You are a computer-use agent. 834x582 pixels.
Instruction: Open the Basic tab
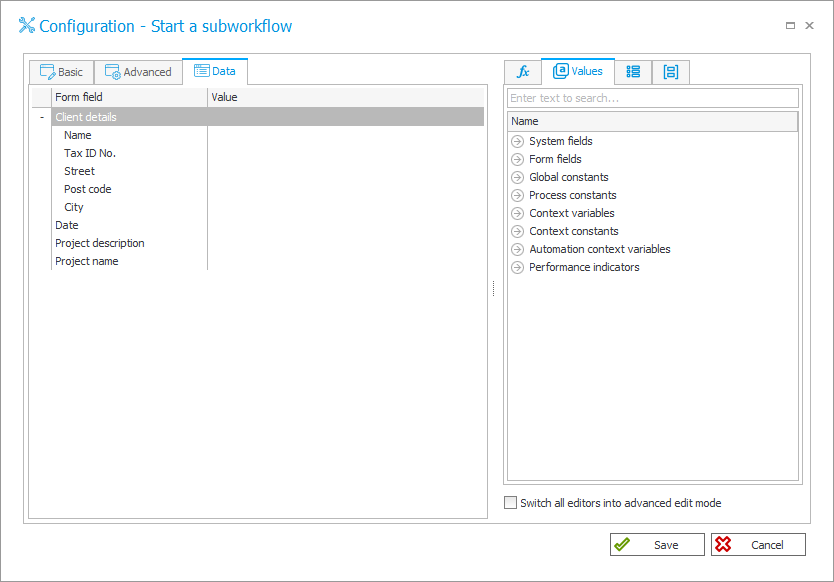click(x=62, y=72)
